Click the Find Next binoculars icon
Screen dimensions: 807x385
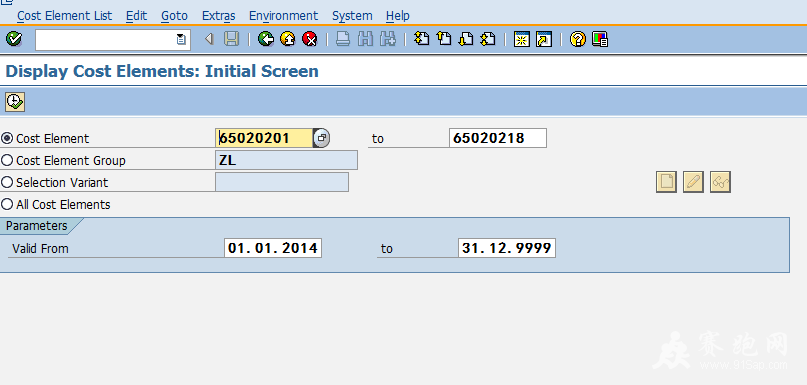click(x=388, y=39)
